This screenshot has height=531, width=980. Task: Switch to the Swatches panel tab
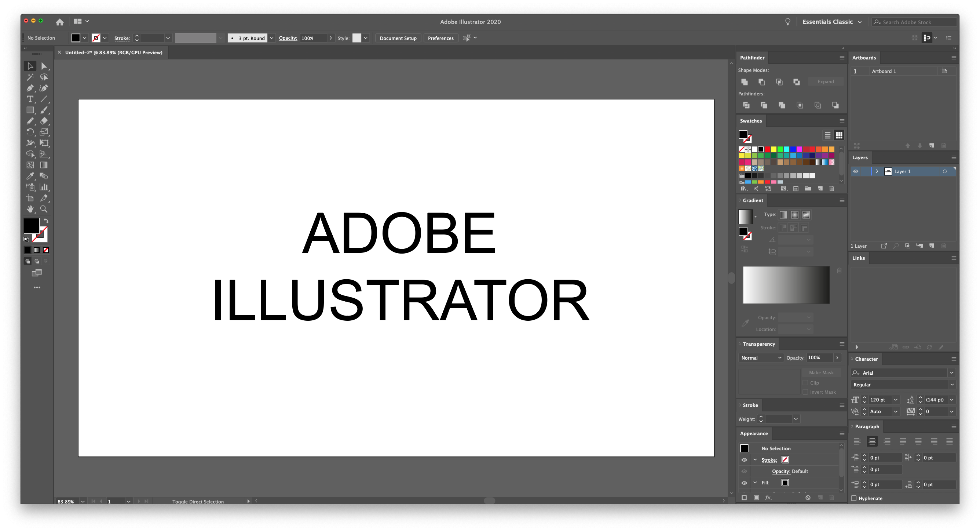coord(751,121)
